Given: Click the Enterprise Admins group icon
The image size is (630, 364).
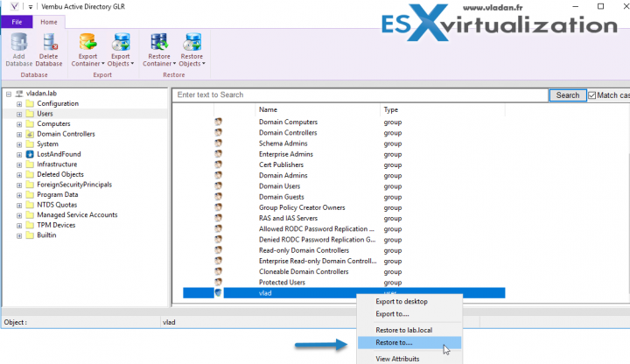Looking at the screenshot, I should 218,153.
